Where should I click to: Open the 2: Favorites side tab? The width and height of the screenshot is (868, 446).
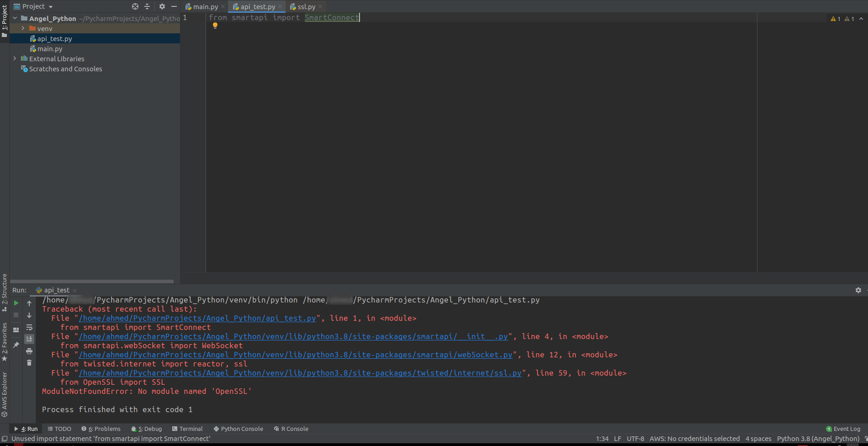[x=5, y=342]
